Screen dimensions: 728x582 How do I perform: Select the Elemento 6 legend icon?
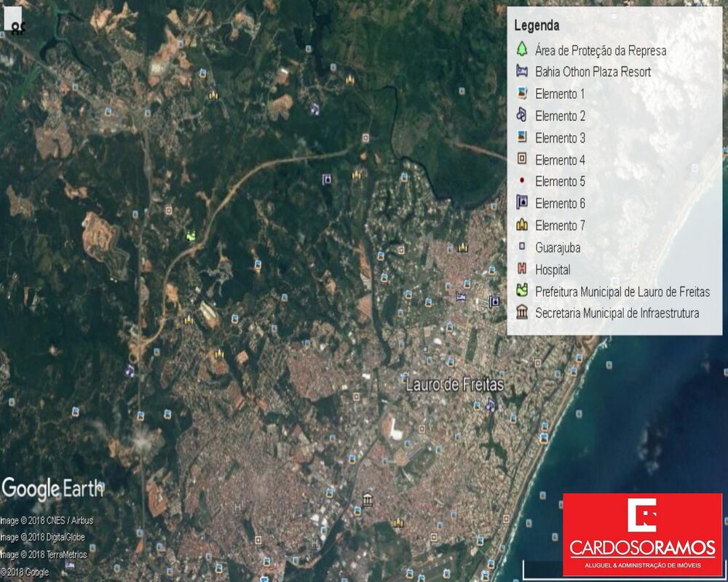[522, 202]
